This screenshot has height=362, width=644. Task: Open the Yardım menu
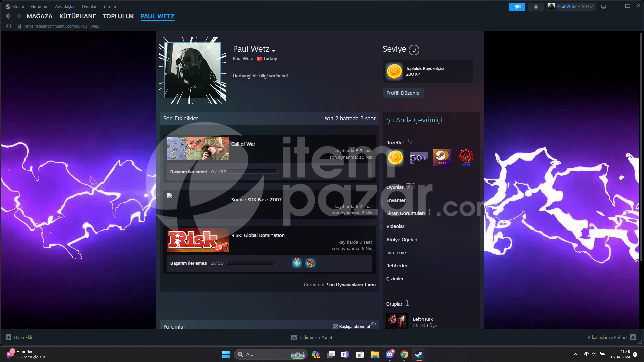click(x=110, y=6)
